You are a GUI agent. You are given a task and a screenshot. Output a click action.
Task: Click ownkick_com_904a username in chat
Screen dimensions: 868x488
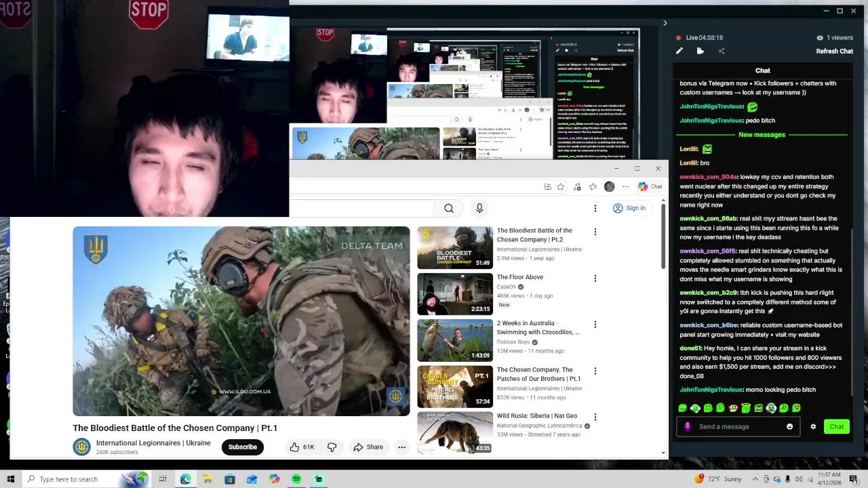[x=708, y=177]
